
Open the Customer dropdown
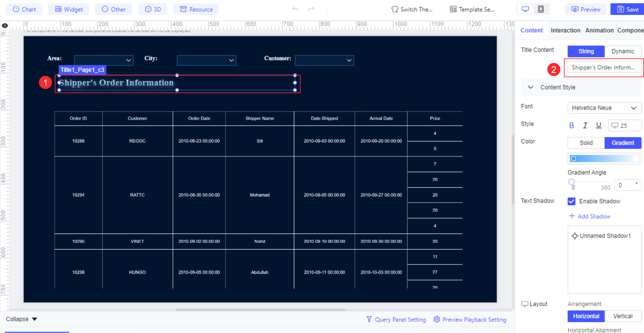324,60
